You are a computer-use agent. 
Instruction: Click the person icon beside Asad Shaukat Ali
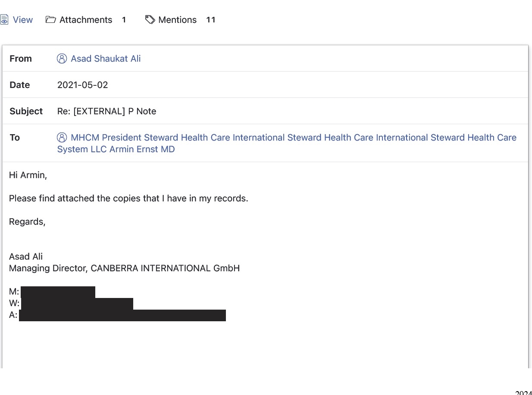(62, 59)
